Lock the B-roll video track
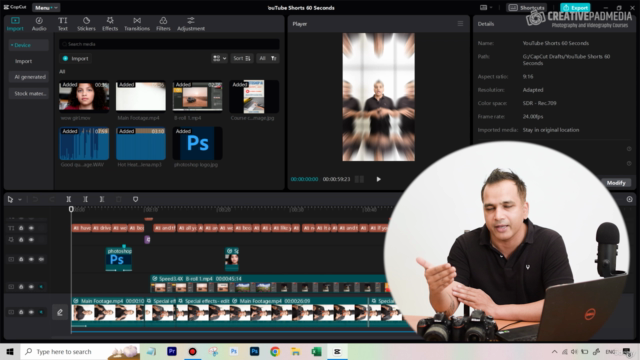 21,287
